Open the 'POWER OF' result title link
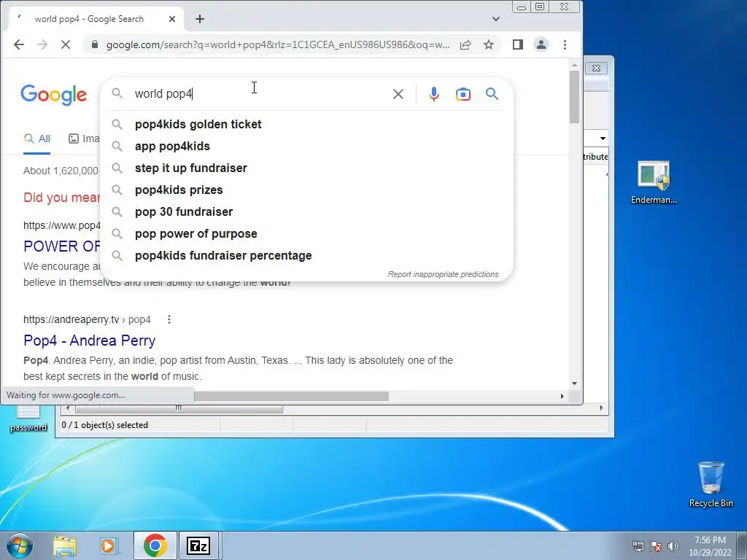Viewport: 747px width, 560px height. coord(62,246)
